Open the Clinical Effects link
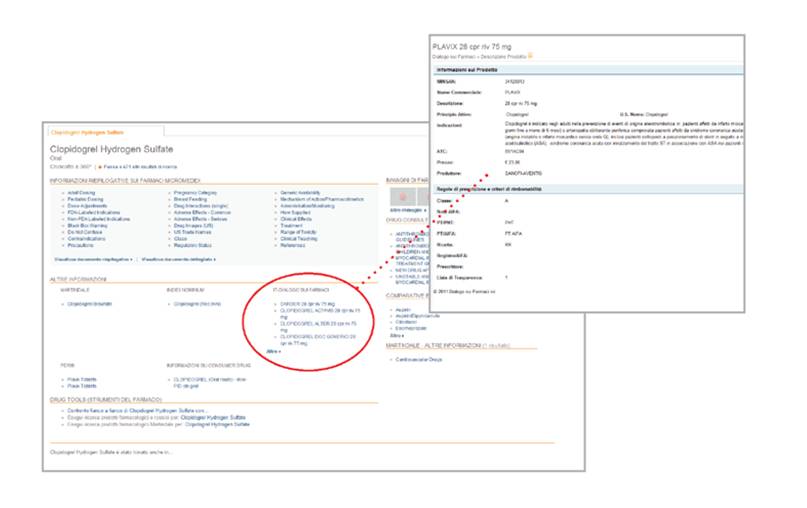Image resolution: width=807 pixels, height=508 pixels. coord(296,219)
